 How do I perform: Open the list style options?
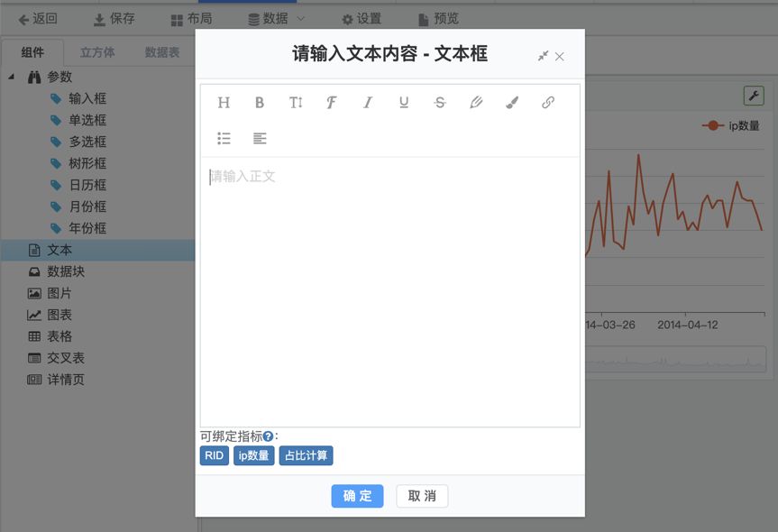click(x=224, y=139)
